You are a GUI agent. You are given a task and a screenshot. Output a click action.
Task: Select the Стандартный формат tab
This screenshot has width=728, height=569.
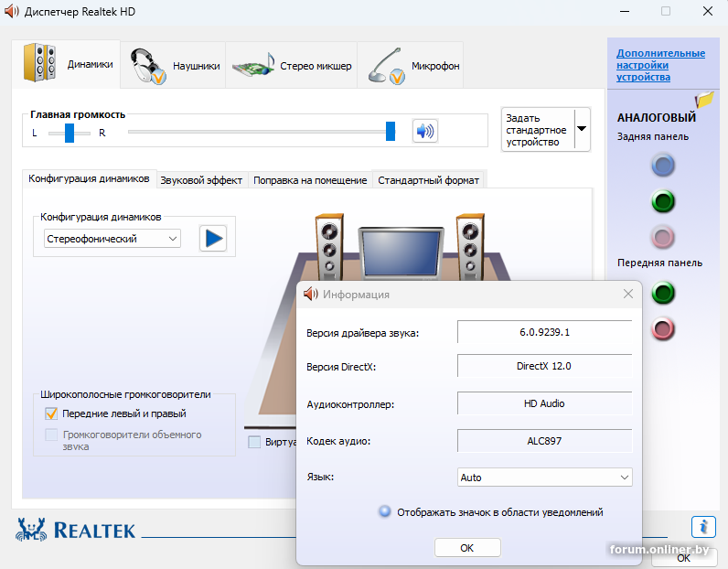coord(428,180)
